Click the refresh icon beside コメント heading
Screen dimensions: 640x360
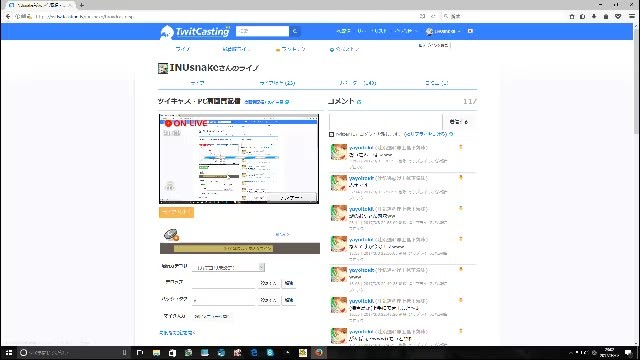click(359, 102)
